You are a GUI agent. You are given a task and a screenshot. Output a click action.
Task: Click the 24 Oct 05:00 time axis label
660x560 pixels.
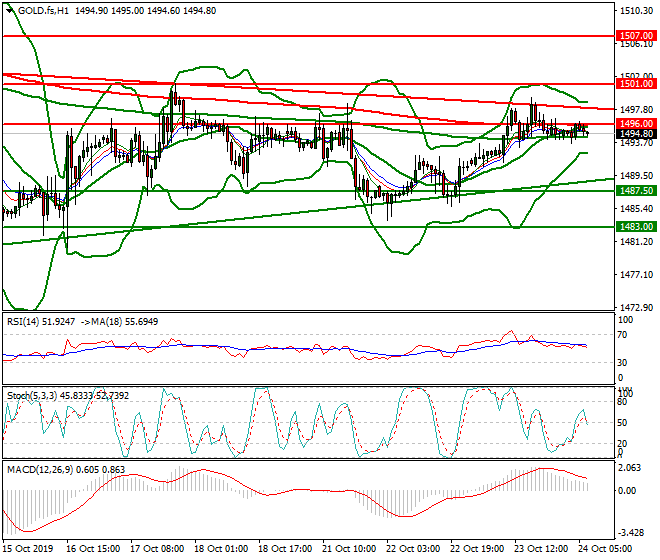(x=605, y=549)
